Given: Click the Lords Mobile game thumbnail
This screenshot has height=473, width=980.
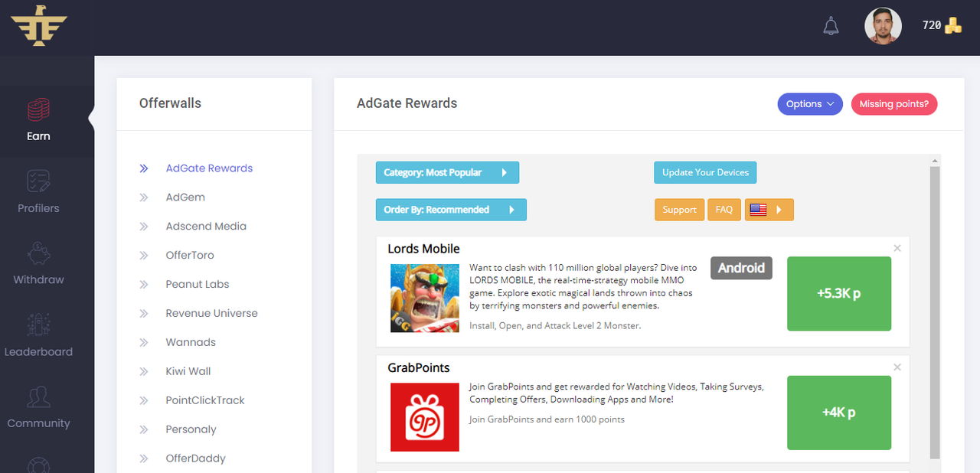Looking at the screenshot, I should tap(425, 298).
